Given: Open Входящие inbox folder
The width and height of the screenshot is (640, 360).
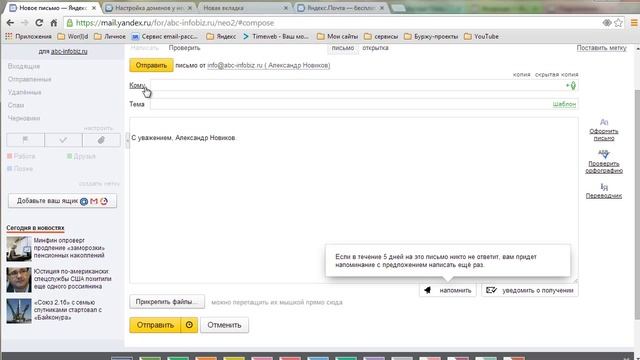Looking at the screenshot, I should tap(24, 66).
